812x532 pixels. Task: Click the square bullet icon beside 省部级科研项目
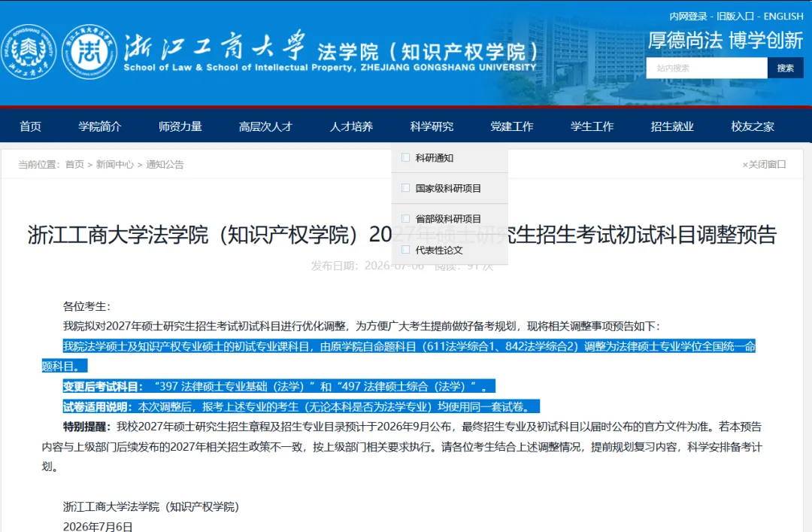tap(405, 218)
